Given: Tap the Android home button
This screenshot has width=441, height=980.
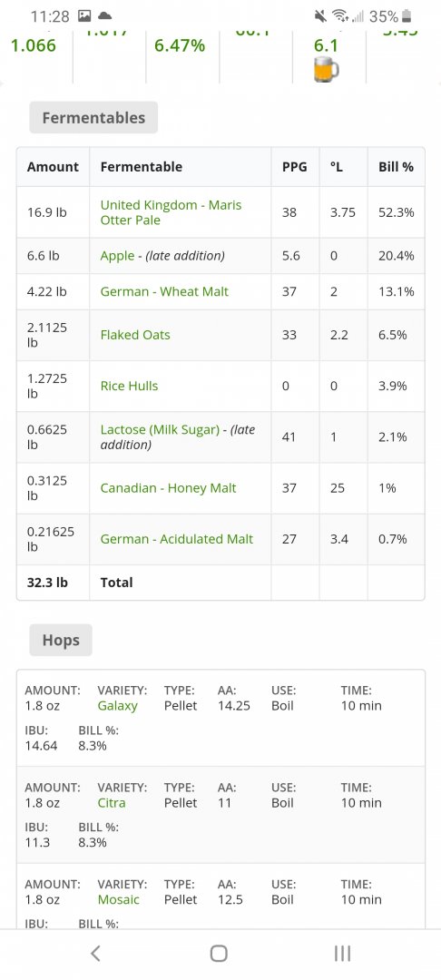Looking at the screenshot, I should [x=219, y=953].
